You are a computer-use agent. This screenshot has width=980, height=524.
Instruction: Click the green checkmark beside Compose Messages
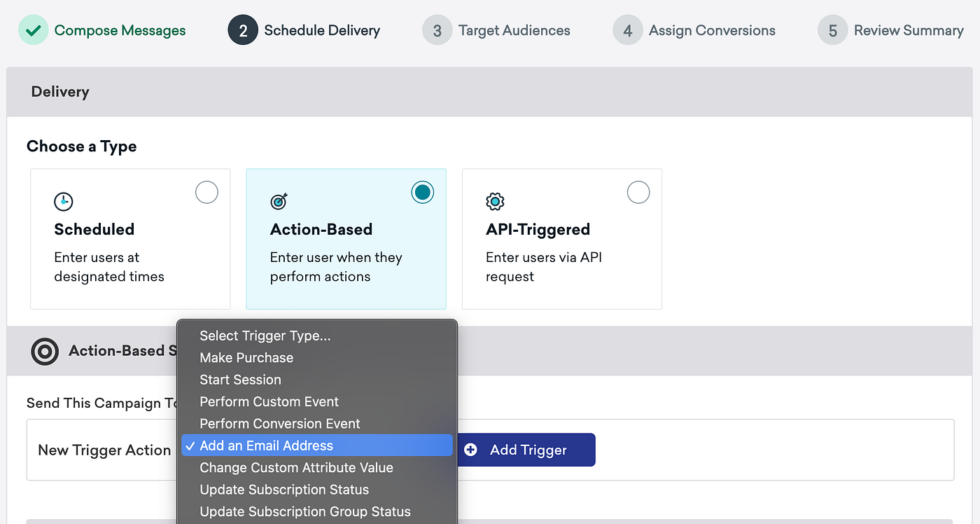coord(33,31)
